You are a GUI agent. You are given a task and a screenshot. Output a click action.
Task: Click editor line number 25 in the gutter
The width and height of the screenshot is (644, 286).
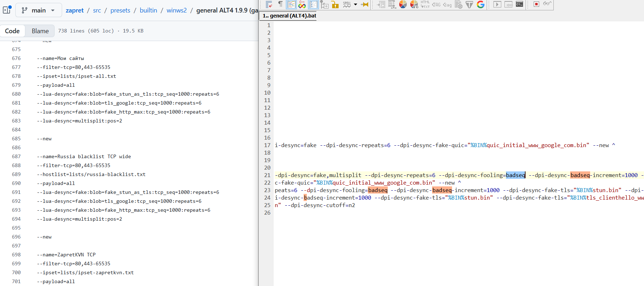pos(267,205)
